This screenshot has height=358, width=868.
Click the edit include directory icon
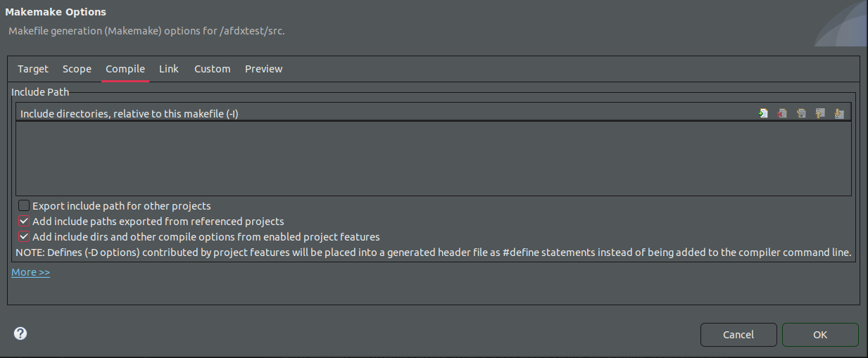(801, 113)
